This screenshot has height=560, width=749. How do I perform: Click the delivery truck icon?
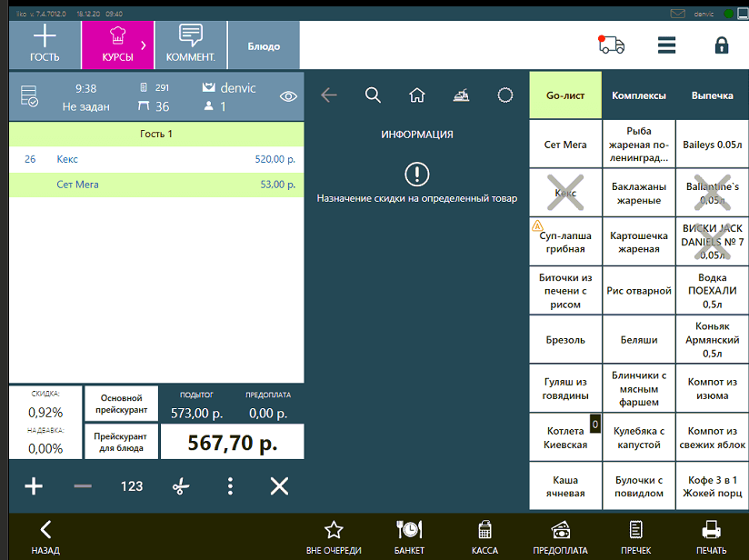pyautogui.click(x=612, y=45)
